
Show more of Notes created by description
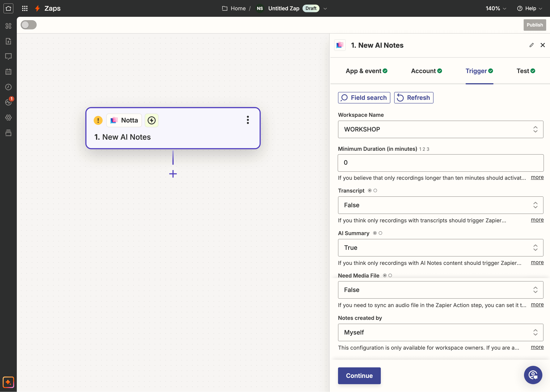point(537,347)
